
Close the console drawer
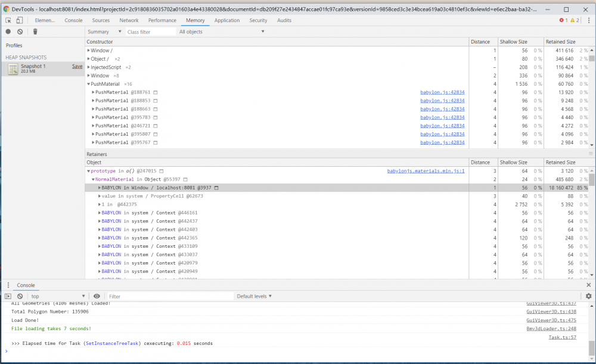coord(588,285)
